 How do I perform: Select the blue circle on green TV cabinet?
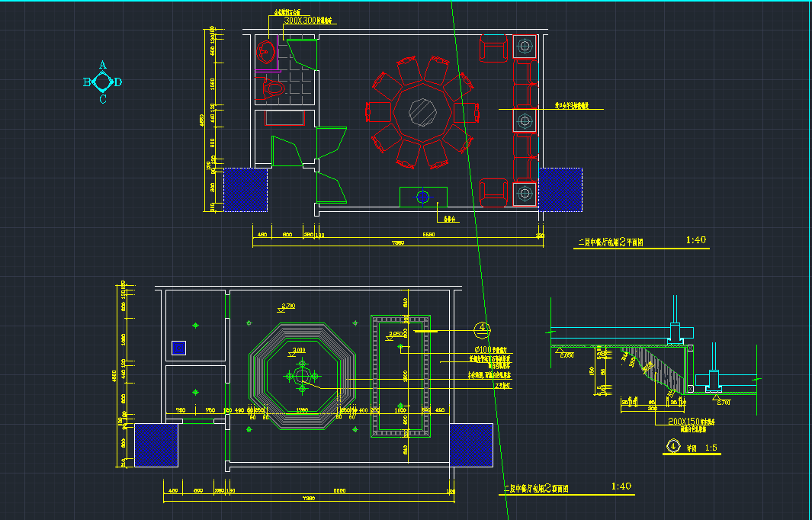click(x=423, y=197)
